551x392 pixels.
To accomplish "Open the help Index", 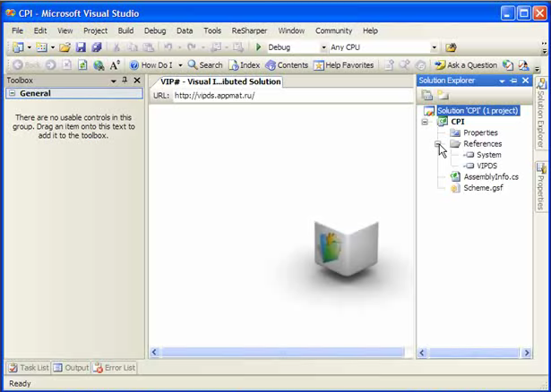I will [245, 65].
